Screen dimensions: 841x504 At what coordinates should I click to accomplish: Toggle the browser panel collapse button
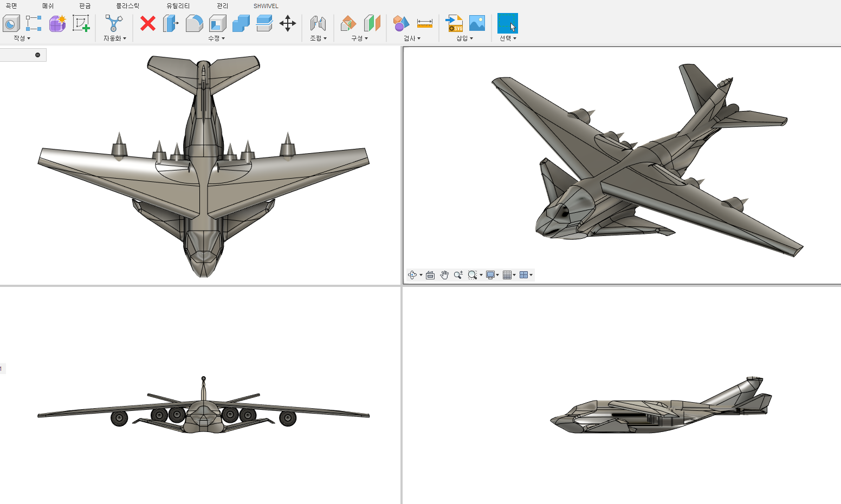point(37,55)
